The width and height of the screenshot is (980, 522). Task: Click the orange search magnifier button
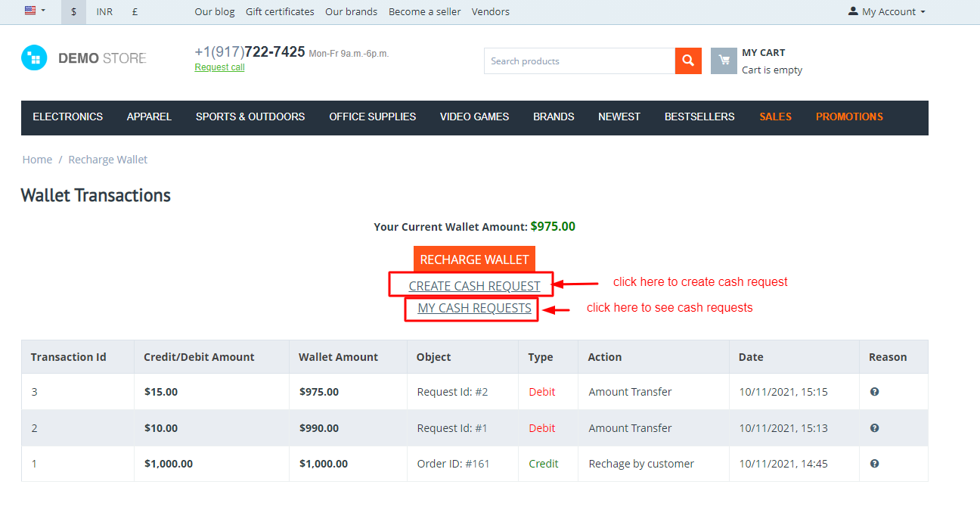(688, 61)
